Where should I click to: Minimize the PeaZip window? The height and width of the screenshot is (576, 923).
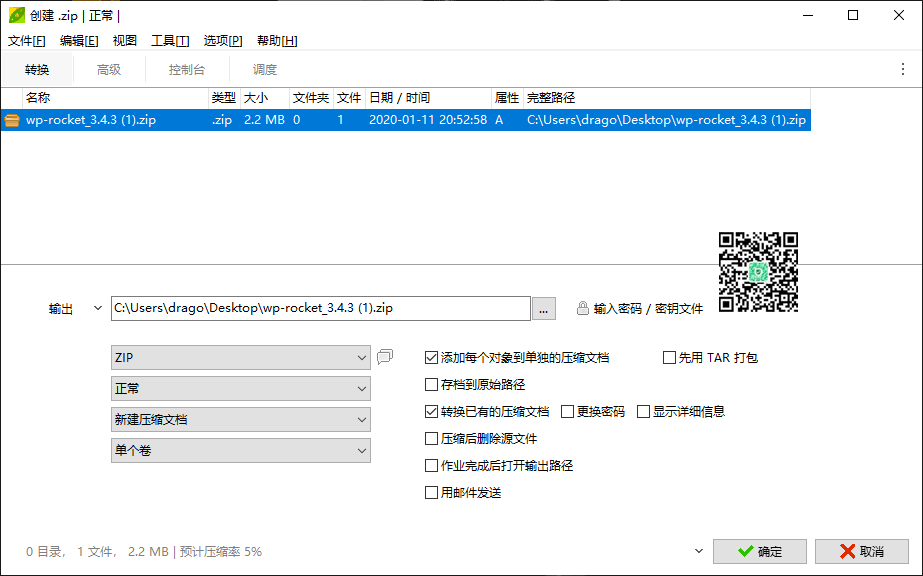[808, 15]
